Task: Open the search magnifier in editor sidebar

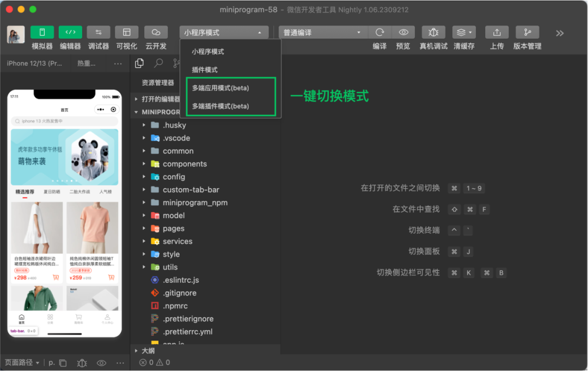Action: pyautogui.click(x=158, y=63)
